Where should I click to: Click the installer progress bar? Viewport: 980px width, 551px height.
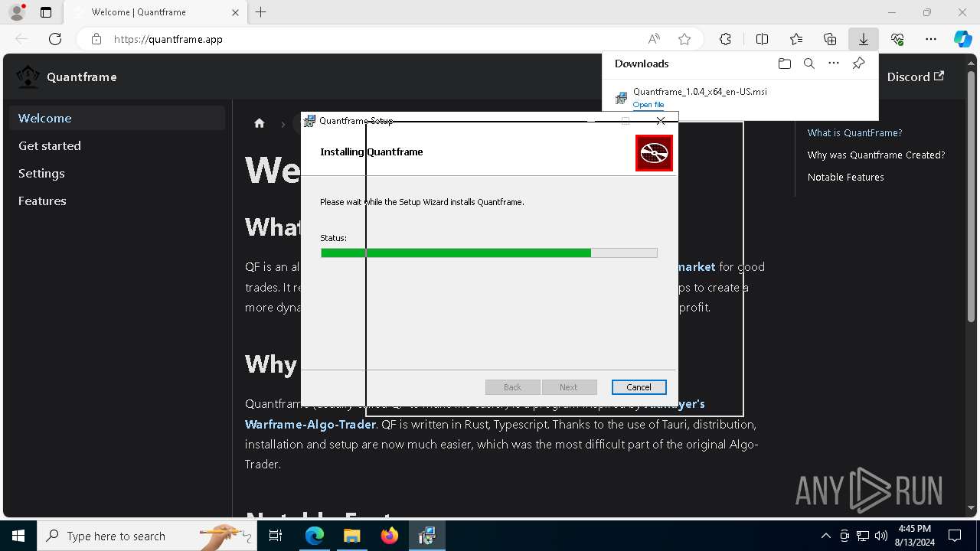tap(489, 253)
